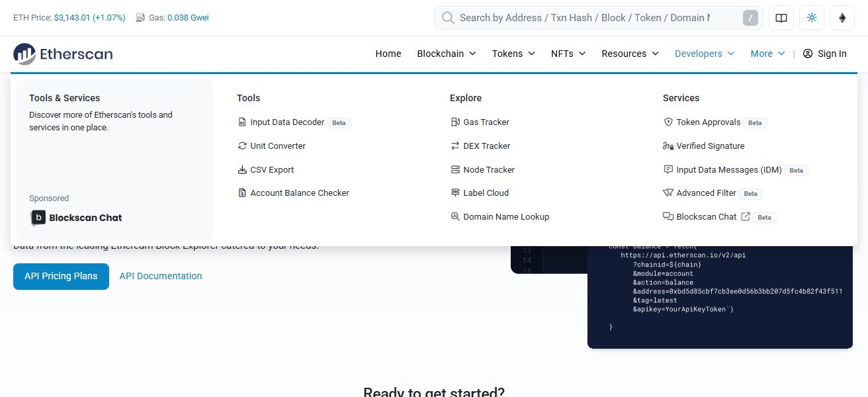Open the Gas Tracker

(x=486, y=122)
